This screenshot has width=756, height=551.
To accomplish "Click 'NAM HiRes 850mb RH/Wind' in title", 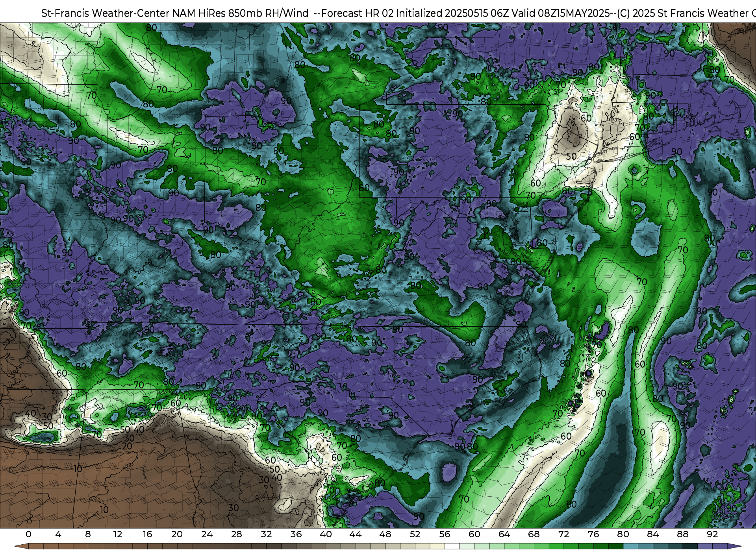I will coord(241,13).
